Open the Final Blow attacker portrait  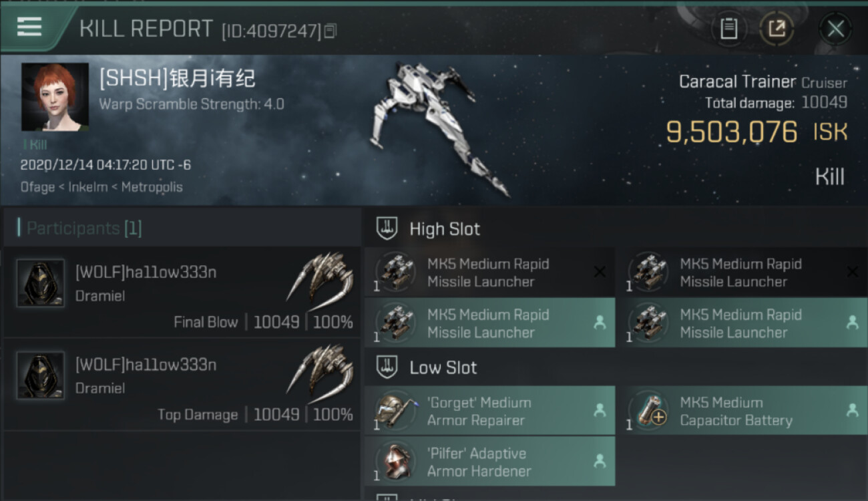41,283
